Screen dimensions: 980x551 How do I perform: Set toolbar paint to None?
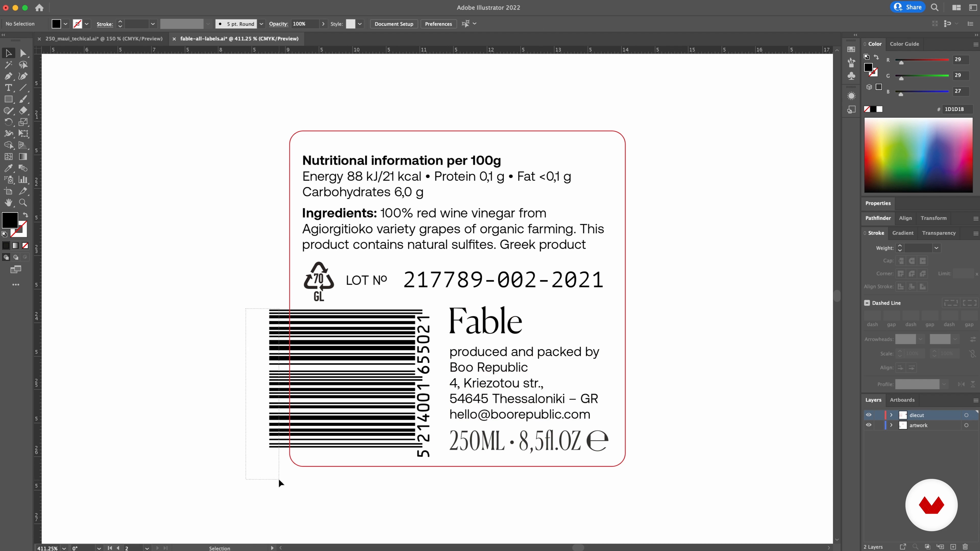click(25, 246)
